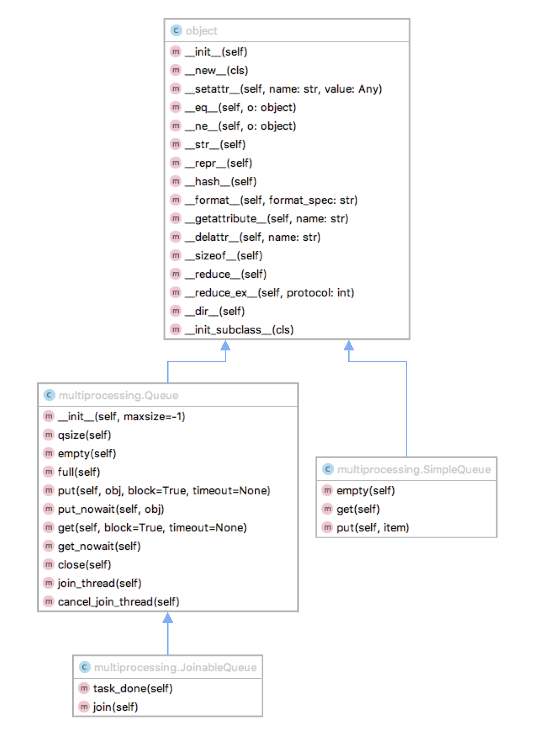Click the method icon next to __sizeof__(self)
The image size is (534, 756).
[x=176, y=255]
